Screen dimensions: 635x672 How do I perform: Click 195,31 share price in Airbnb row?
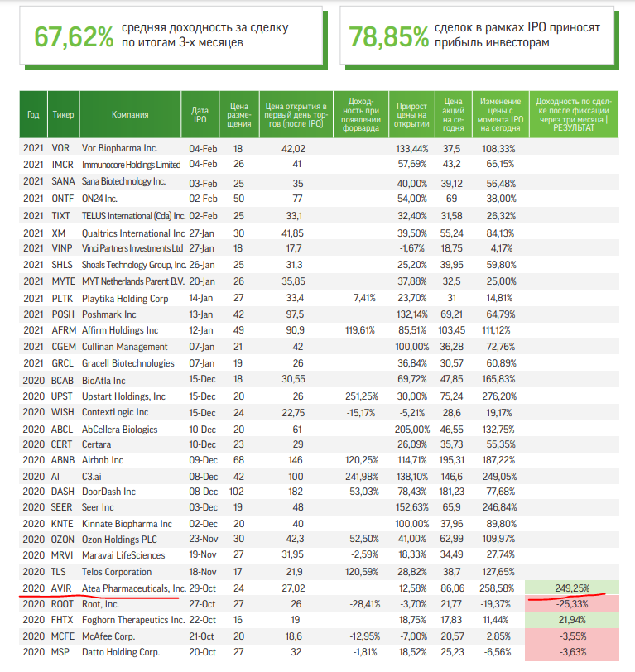click(451, 460)
